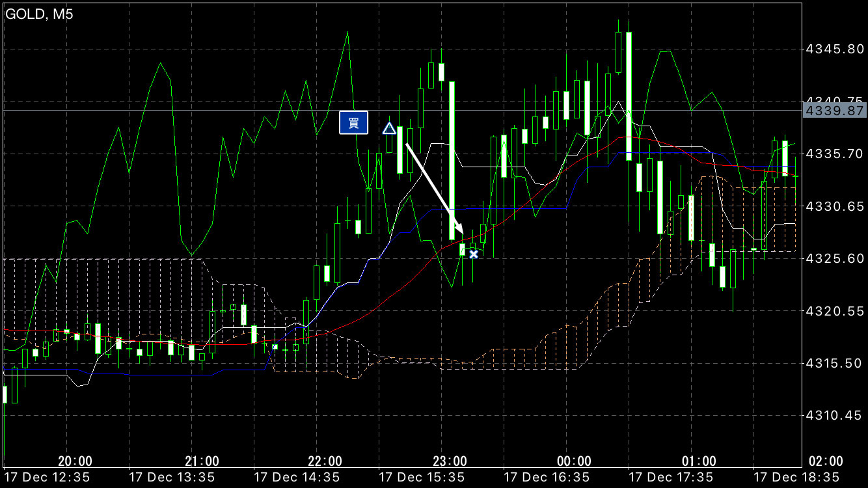Select the 4320.55 price axis label
The width and height of the screenshot is (868, 488).
835,311
